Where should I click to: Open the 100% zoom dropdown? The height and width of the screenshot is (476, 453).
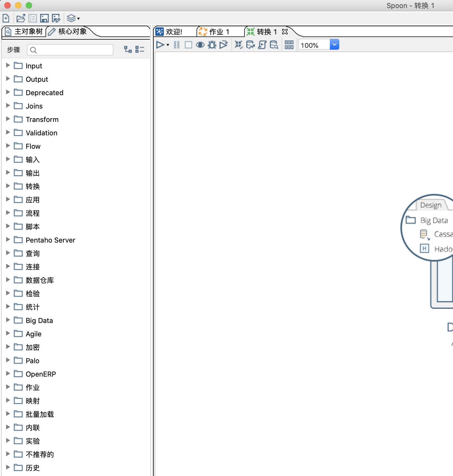[x=334, y=44]
